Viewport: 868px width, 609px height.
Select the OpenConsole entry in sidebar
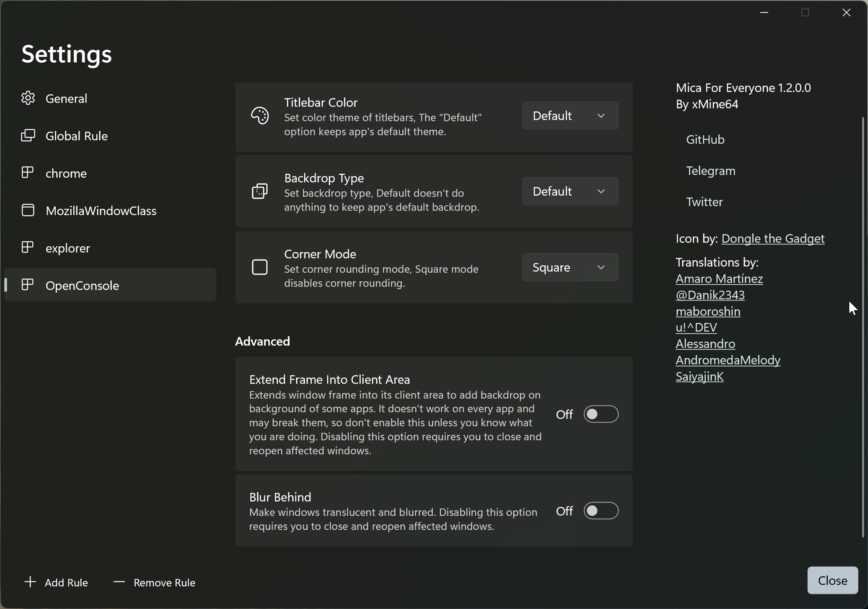pyautogui.click(x=82, y=285)
